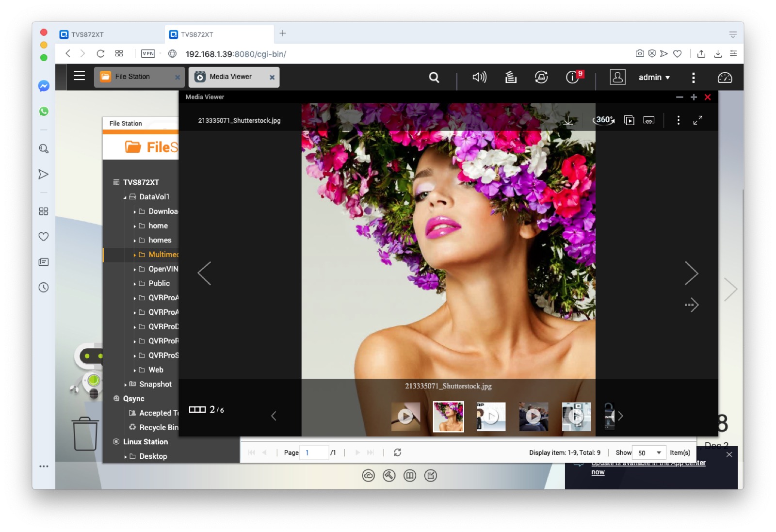
Task: Open event notifications with badge 9
Action: click(x=573, y=77)
